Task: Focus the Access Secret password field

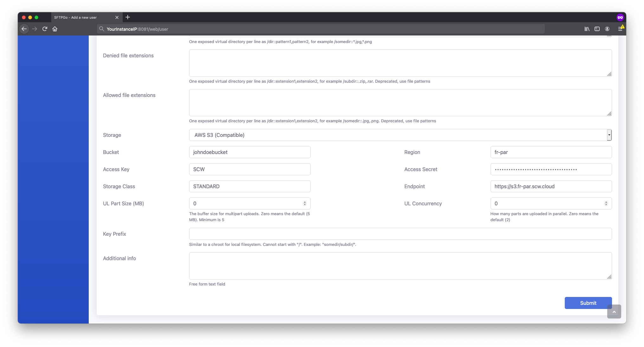Action: tap(551, 169)
